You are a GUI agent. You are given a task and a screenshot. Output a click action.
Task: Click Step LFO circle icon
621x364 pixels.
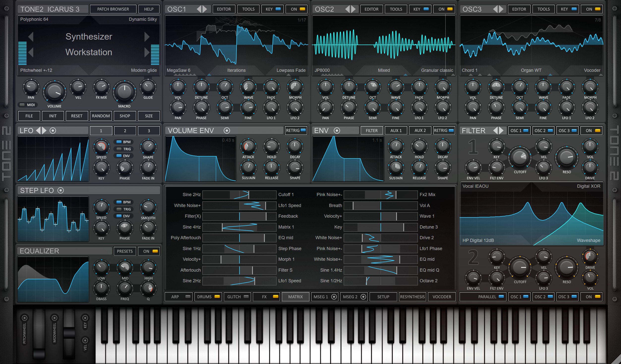tap(61, 190)
